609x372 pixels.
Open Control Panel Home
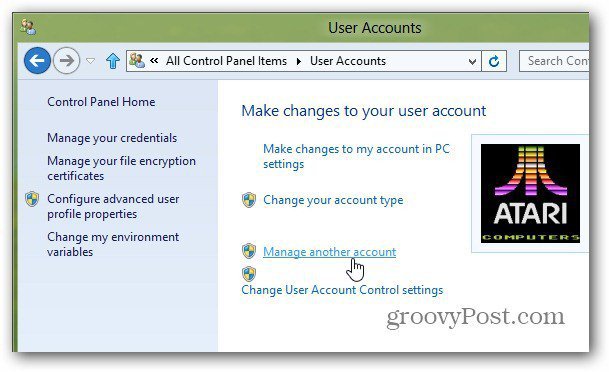101,102
